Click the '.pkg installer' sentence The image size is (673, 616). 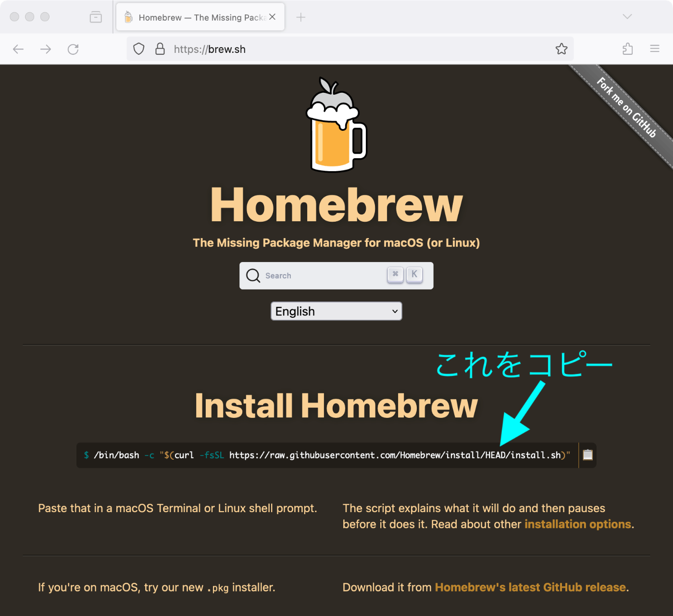coord(157,587)
